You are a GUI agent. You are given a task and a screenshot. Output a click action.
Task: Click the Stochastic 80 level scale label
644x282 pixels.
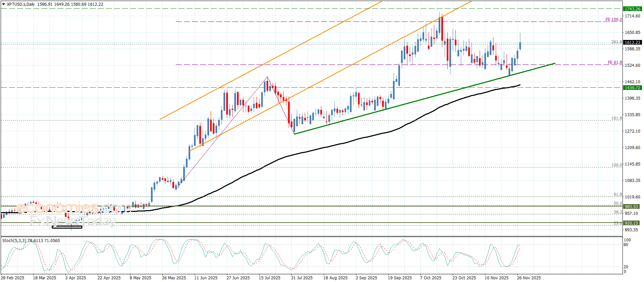[626, 245]
